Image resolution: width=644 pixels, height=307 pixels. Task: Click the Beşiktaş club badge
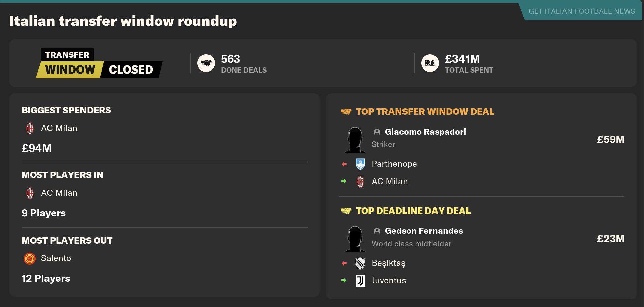360,263
